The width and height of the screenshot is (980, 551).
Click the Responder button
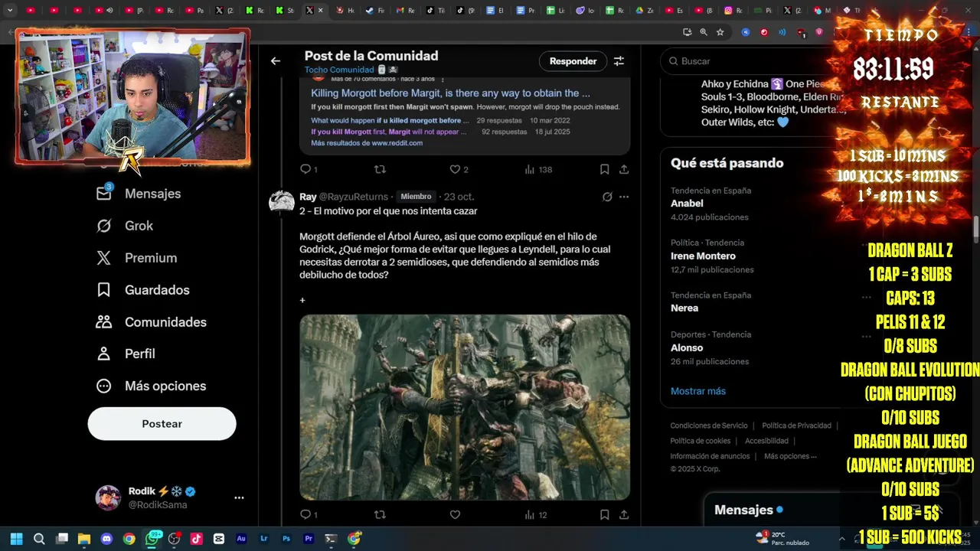pos(573,61)
